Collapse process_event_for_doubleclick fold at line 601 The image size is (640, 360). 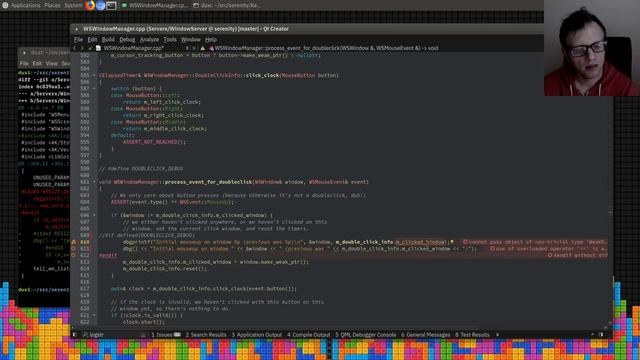click(94, 182)
